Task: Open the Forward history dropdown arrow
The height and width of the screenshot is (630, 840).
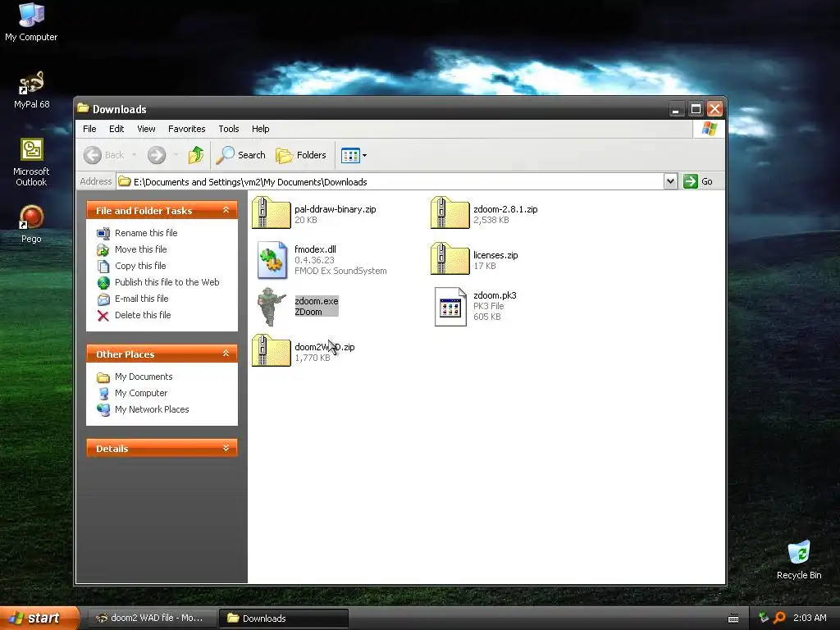Action: (x=176, y=155)
